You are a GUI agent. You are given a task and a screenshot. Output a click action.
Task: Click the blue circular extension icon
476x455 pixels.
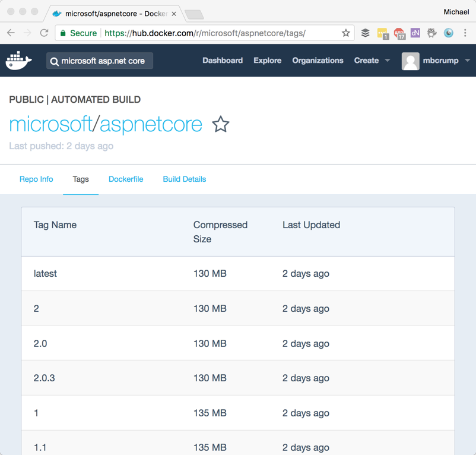pyautogui.click(x=448, y=33)
